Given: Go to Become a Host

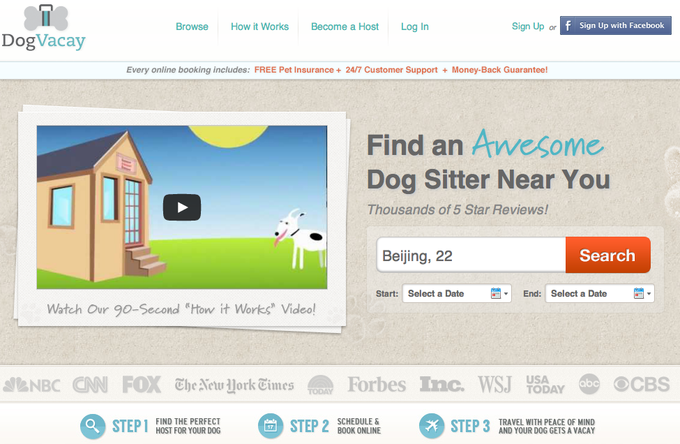Looking at the screenshot, I should [x=345, y=26].
